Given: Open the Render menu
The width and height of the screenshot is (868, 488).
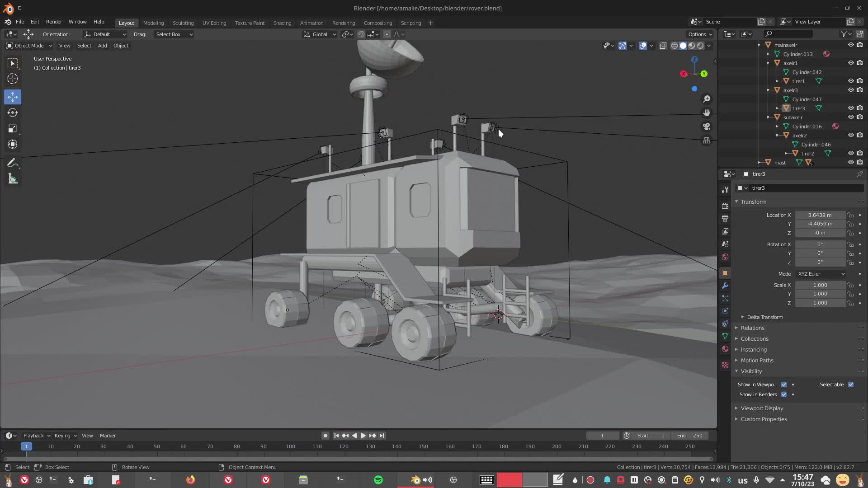Looking at the screenshot, I should 54,22.
